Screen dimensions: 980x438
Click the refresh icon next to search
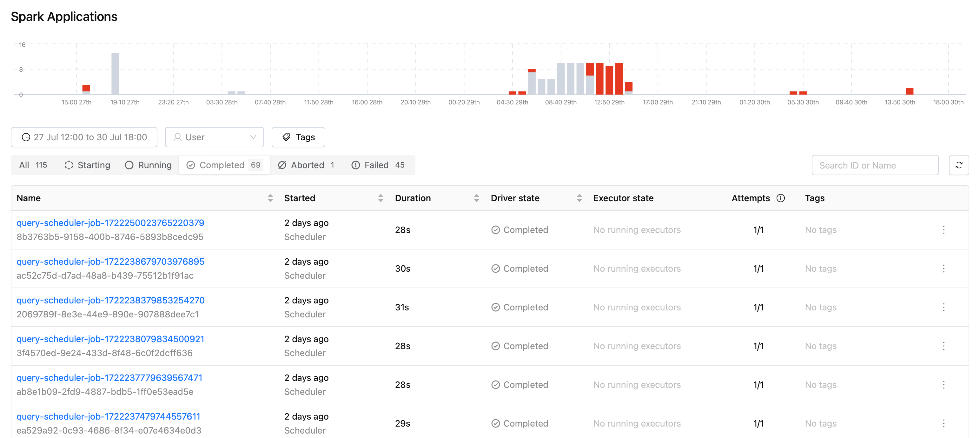pos(958,165)
